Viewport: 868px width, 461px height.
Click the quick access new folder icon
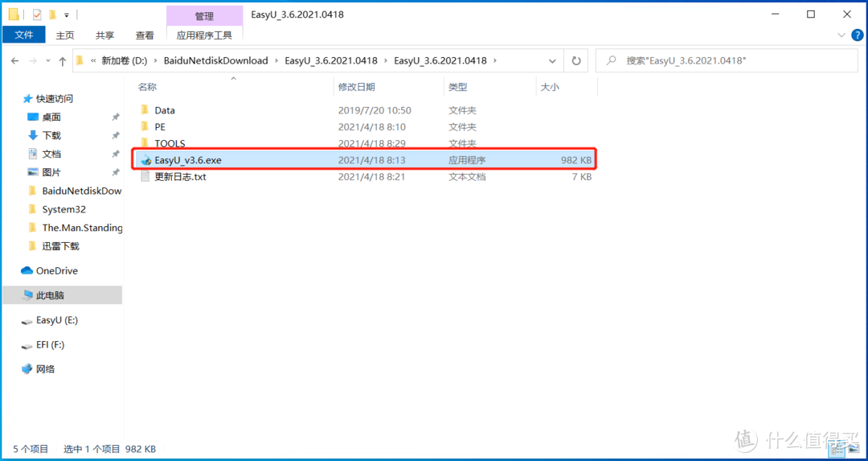(52, 14)
